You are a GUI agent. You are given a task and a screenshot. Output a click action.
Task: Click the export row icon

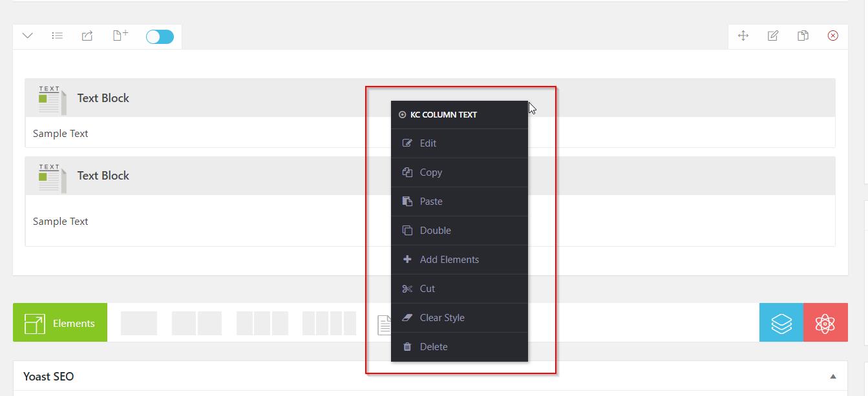click(x=87, y=36)
